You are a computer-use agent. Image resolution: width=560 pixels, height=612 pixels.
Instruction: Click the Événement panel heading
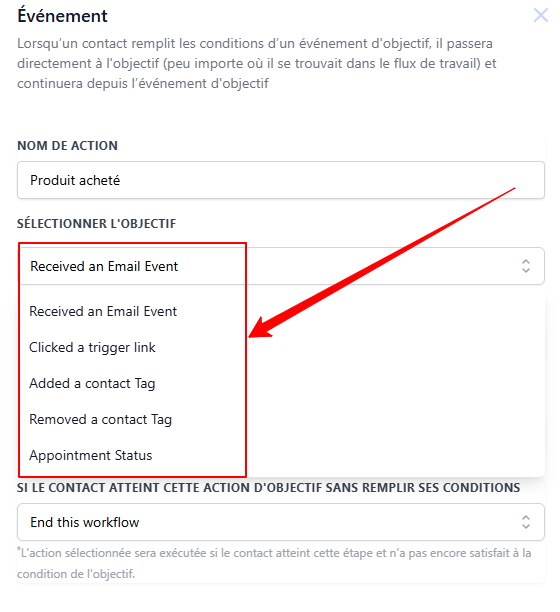click(x=62, y=16)
